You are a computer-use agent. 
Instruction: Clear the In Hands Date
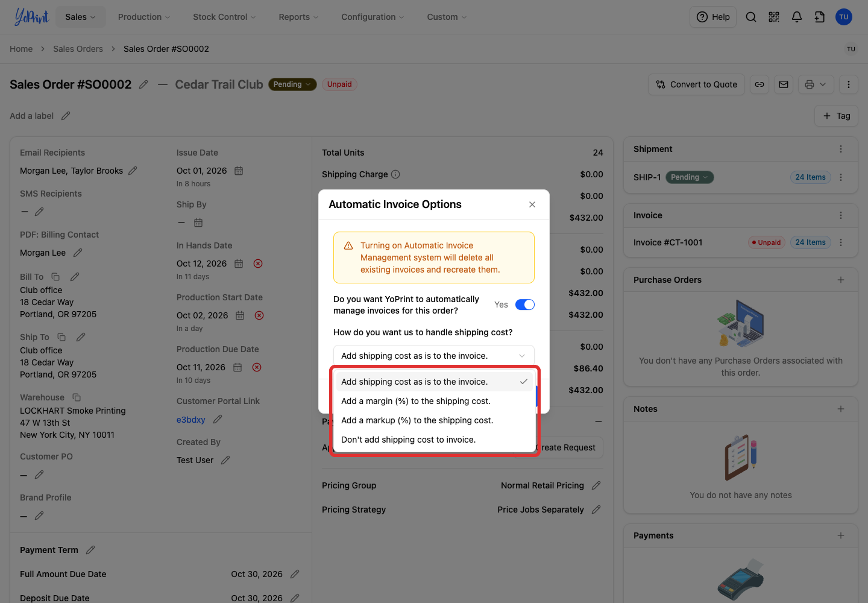(x=258, y=264)
